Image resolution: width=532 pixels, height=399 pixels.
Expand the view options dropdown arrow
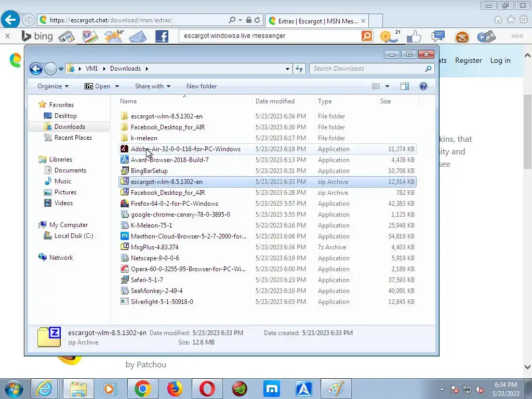point(387,86)
